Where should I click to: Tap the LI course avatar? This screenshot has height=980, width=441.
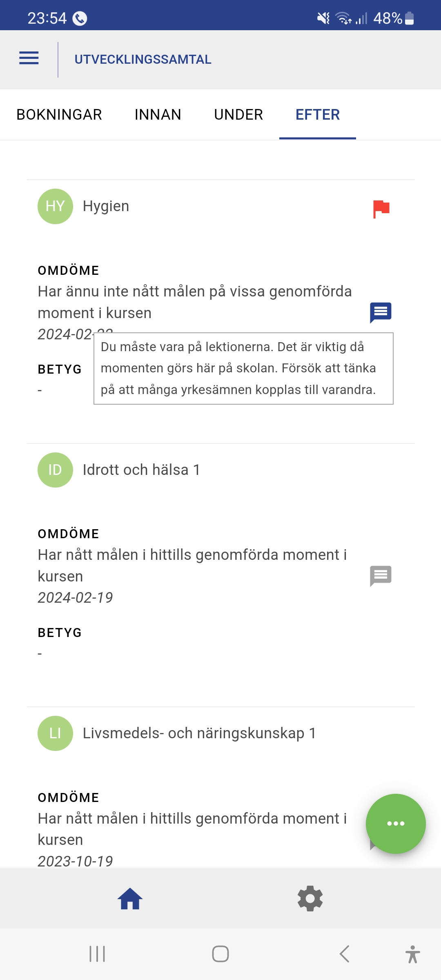coord(55,733)
